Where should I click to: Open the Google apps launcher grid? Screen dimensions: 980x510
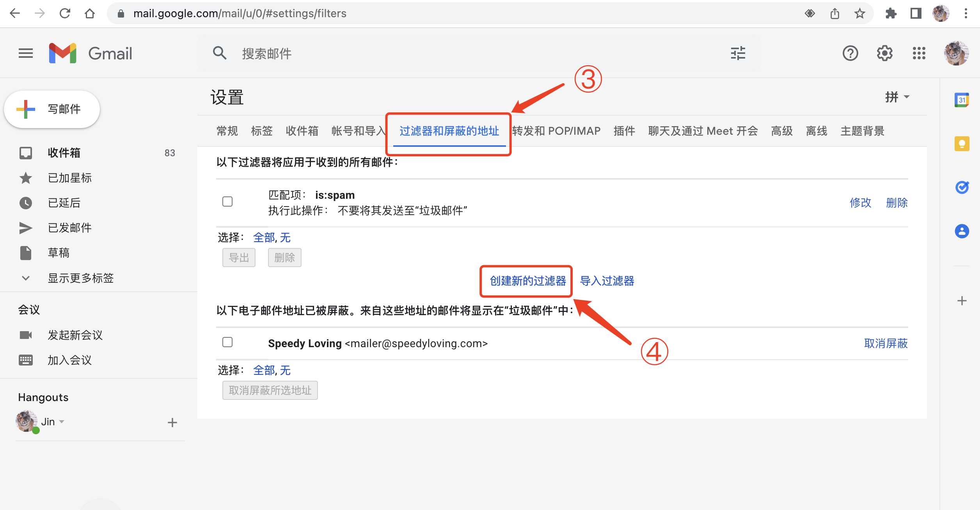[919, 53]
